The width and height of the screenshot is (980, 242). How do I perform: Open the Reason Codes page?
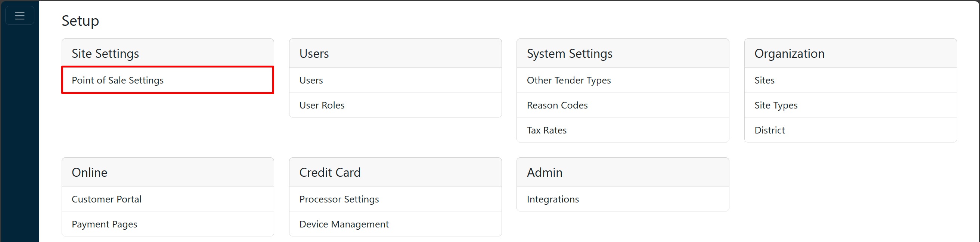click(556, 105)
